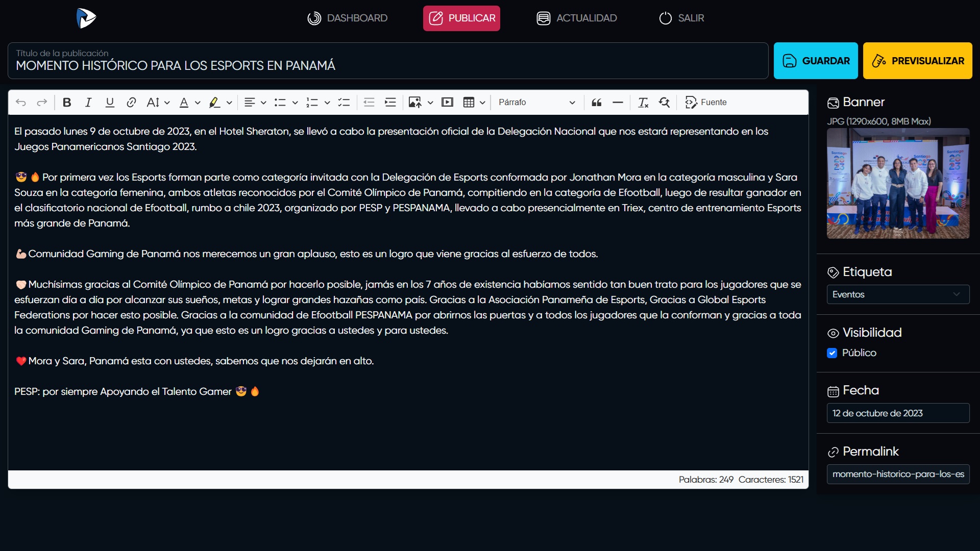Log out with Salir
This screenshot has height=551, width=980.
pyautogui.click(x=681, y=18)
